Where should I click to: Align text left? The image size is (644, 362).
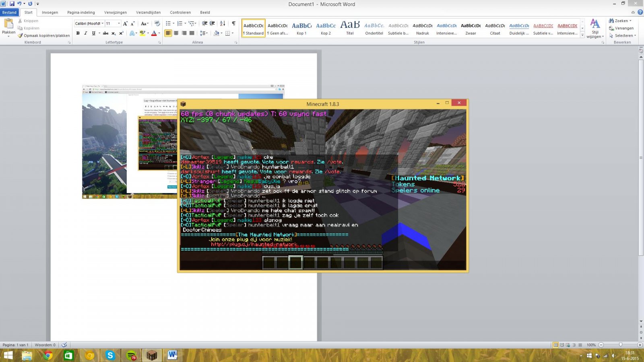coord(168,33)
